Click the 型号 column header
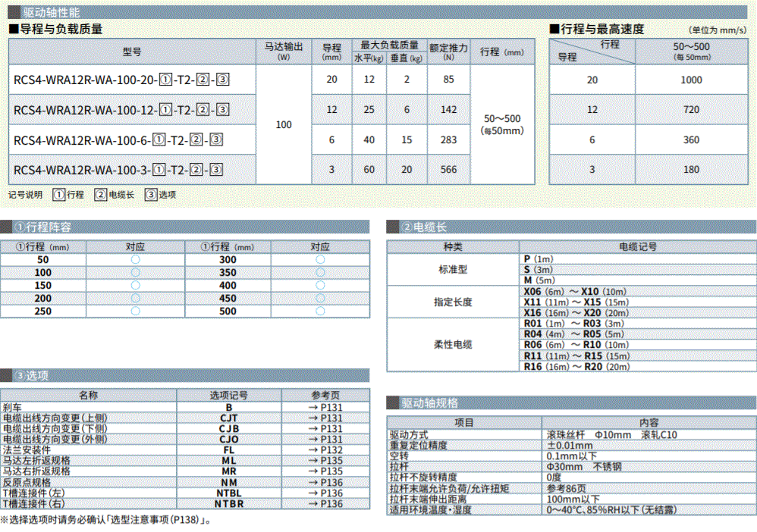 [132, 52]
